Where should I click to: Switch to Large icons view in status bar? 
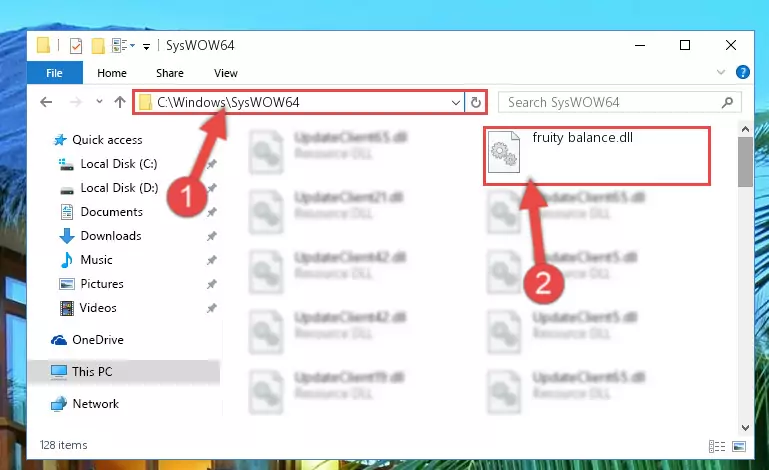point(739,446)
